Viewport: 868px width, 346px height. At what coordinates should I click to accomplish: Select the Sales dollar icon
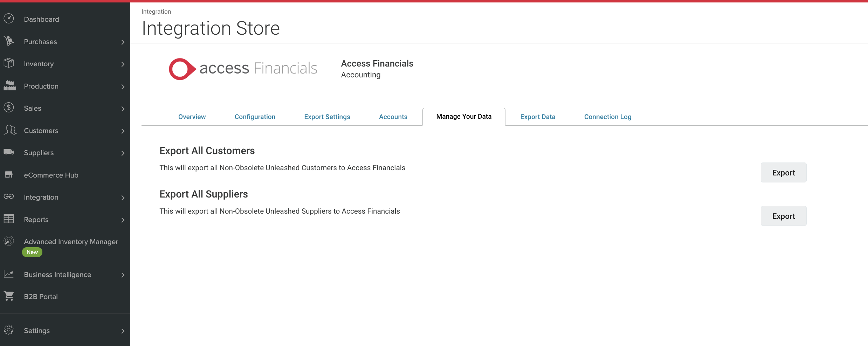[x=9, y=108]
